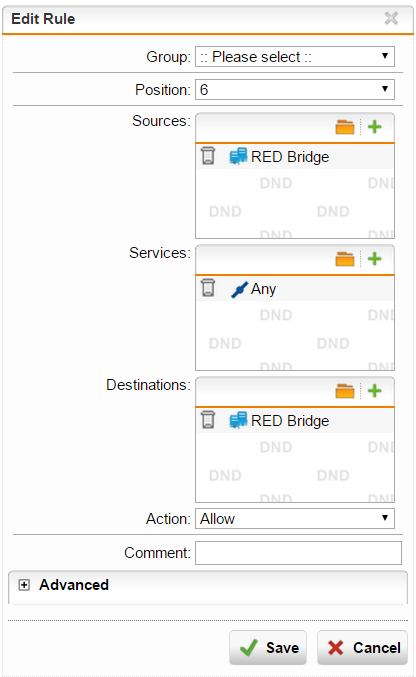Screen dimensions: 416x677
Task: Open the folder icon in Destinations
Action: (345, 391)
